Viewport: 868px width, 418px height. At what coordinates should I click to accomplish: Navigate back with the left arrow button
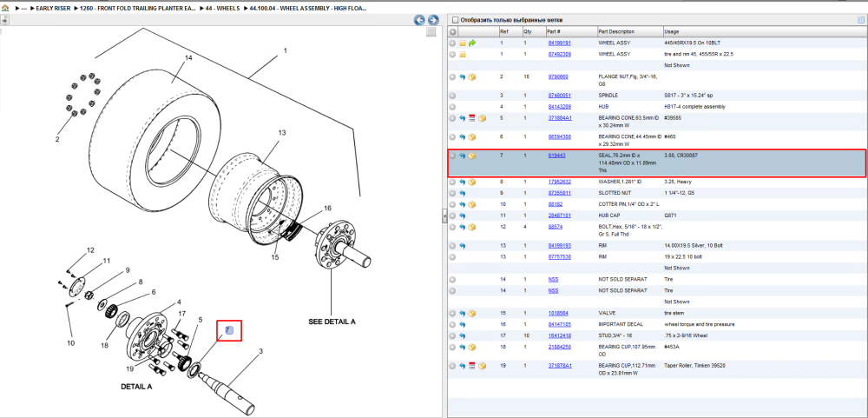[419, 20]
